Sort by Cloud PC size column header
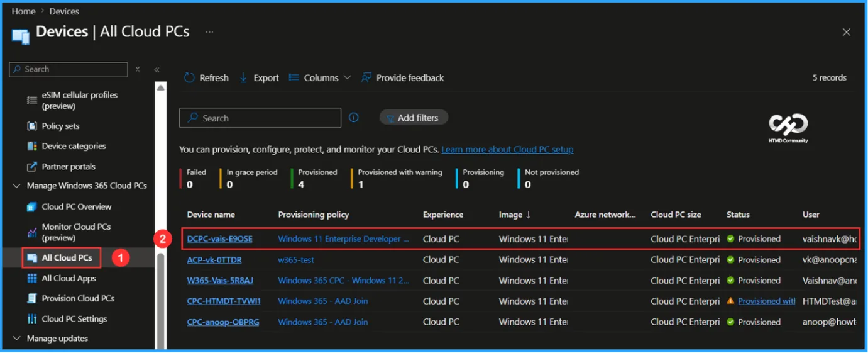 [x=676, y=215]
